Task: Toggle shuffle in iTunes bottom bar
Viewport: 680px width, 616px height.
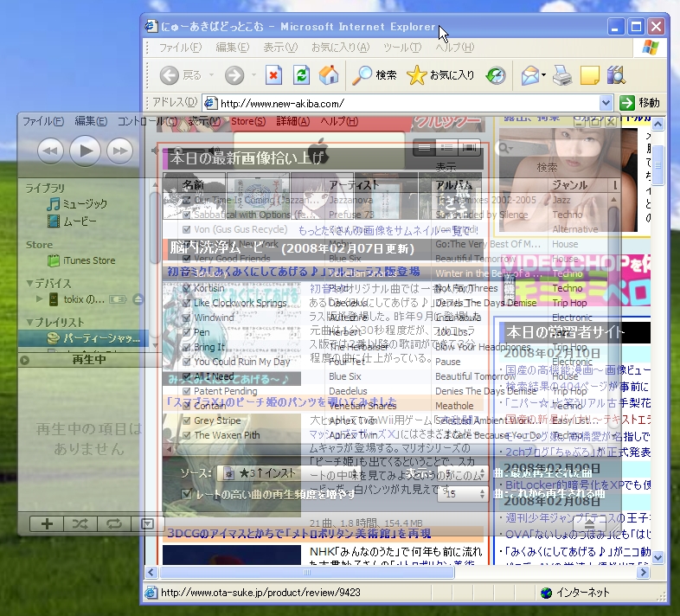Action: coord(80,524)
